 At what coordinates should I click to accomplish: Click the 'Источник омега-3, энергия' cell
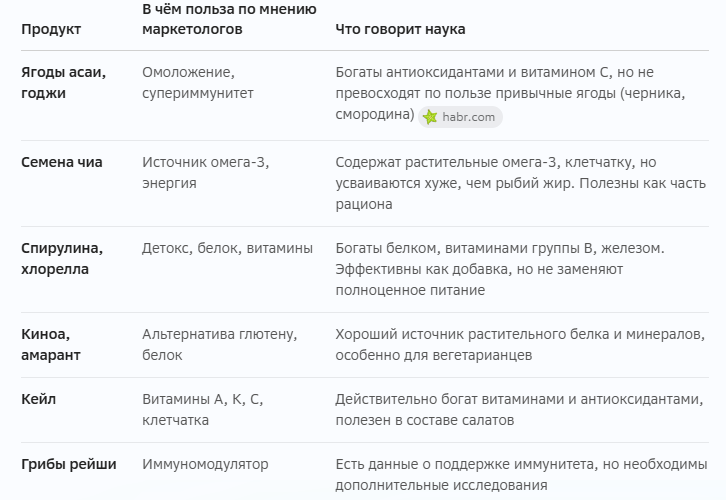click(206, 172)
